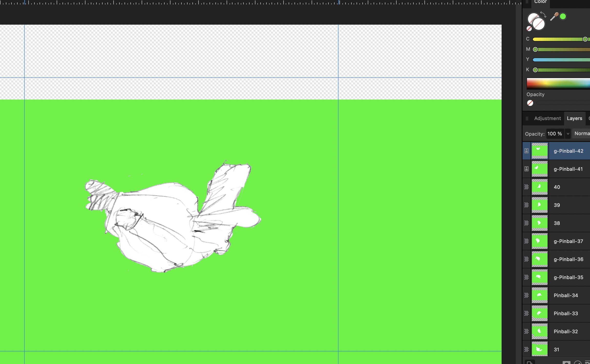The width and height of the screenshot is (590, 364).
Task: Click the C cyan slider handle
Action: [585, 39]
